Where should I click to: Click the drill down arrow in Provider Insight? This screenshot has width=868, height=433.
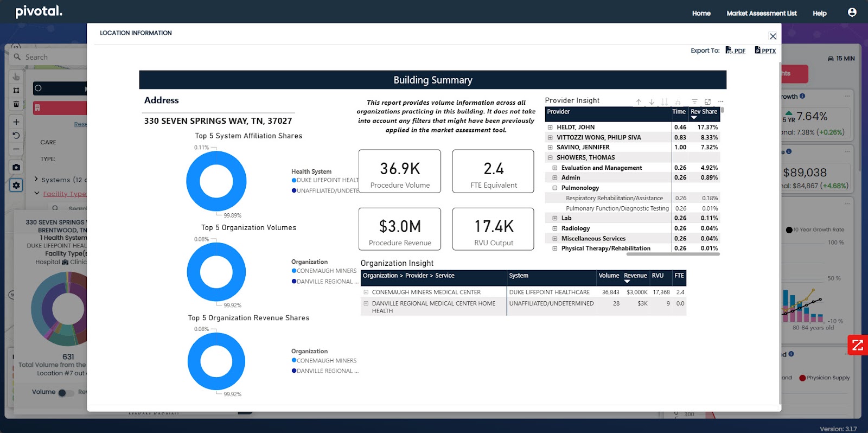click(x=652, y=101)
